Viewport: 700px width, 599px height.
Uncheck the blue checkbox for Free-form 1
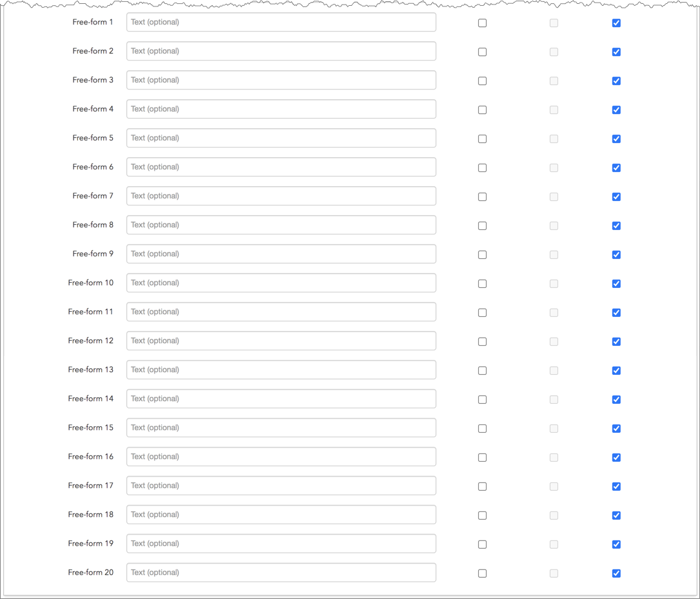pyautogui.click(x=616, y=23)
